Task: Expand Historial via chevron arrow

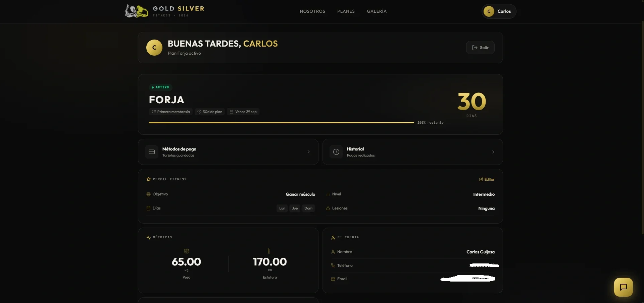Action: tap(493, 152)
